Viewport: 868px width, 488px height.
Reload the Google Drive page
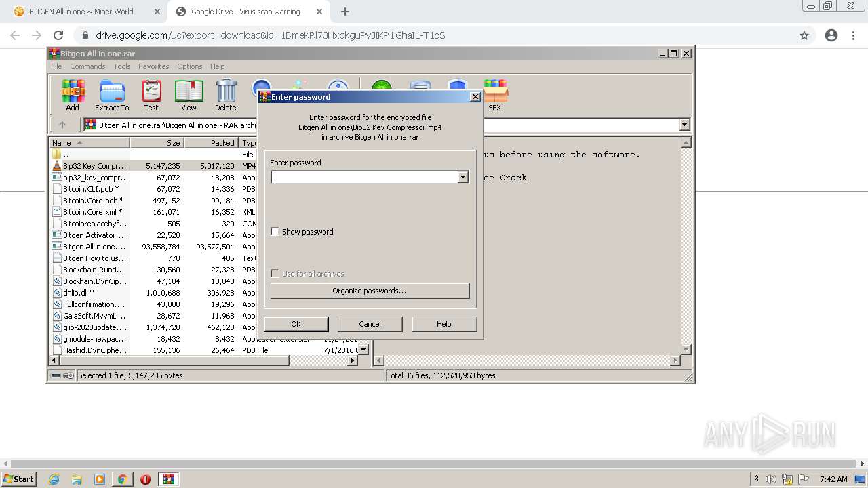[x=58, y=35]
